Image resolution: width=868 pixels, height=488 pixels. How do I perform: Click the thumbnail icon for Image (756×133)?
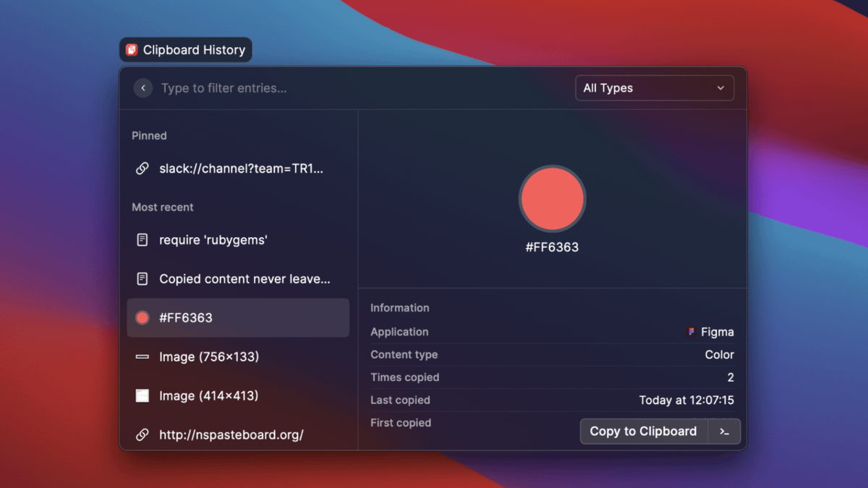[x=142, y=357]
